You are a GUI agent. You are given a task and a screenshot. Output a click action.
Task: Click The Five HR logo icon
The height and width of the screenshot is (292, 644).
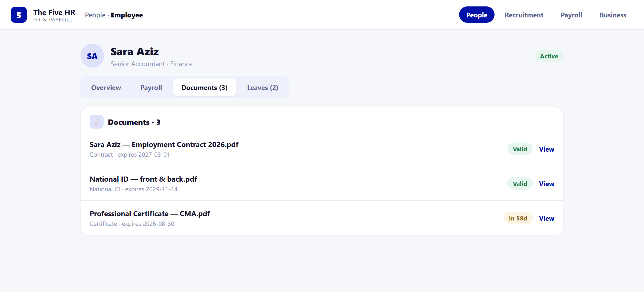(19, 15)
